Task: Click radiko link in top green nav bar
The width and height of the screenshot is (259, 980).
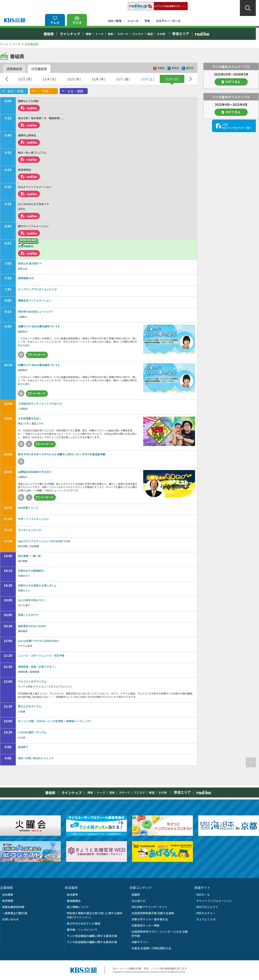Action: [x=202, y=34]
